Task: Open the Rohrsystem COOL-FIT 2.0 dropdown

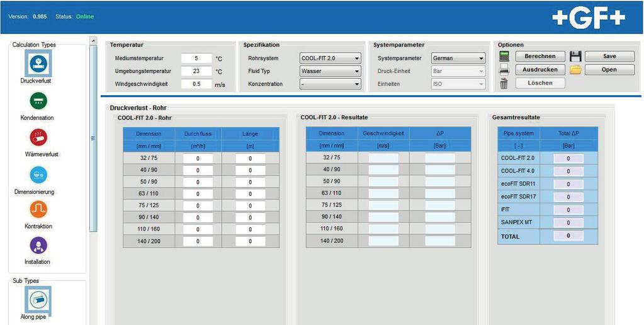Action: pos(330,59)
